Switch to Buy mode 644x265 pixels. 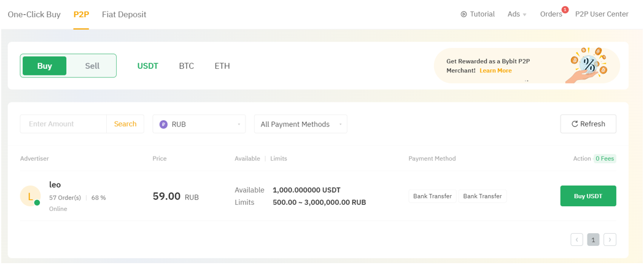(x=44, y=66)
